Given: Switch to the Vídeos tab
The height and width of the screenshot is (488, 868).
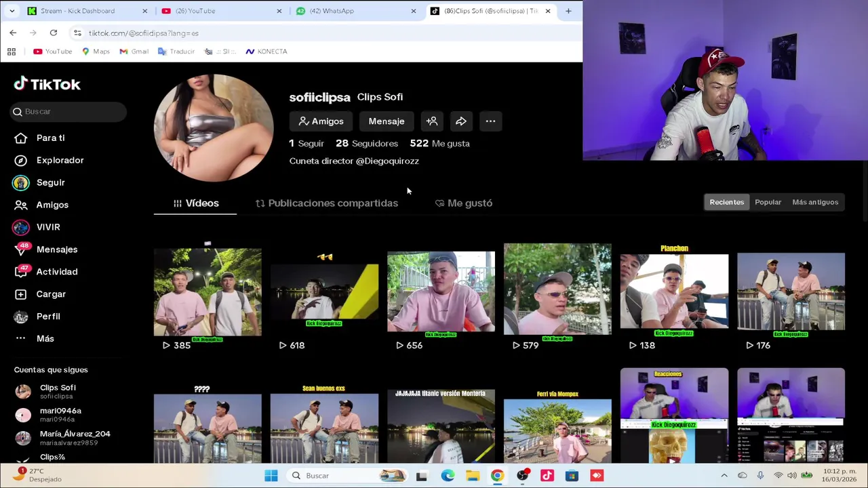Looking at the screenshot, I should [x=195, y=203].
